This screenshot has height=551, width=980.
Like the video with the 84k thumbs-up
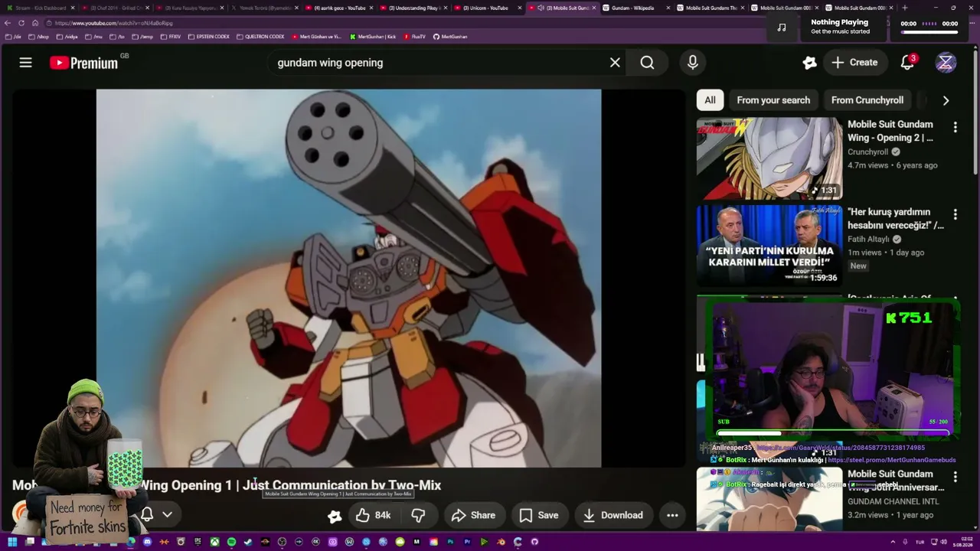coord(374,515)
